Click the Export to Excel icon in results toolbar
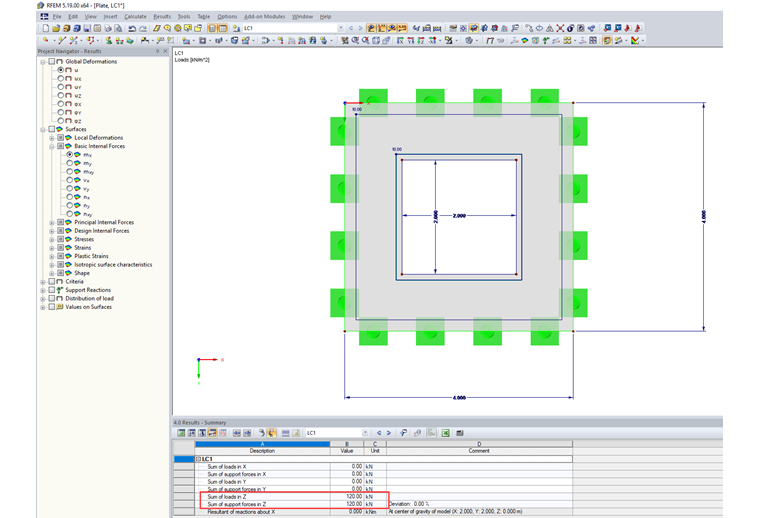760x518 pixels. click(x=445, y=433)
